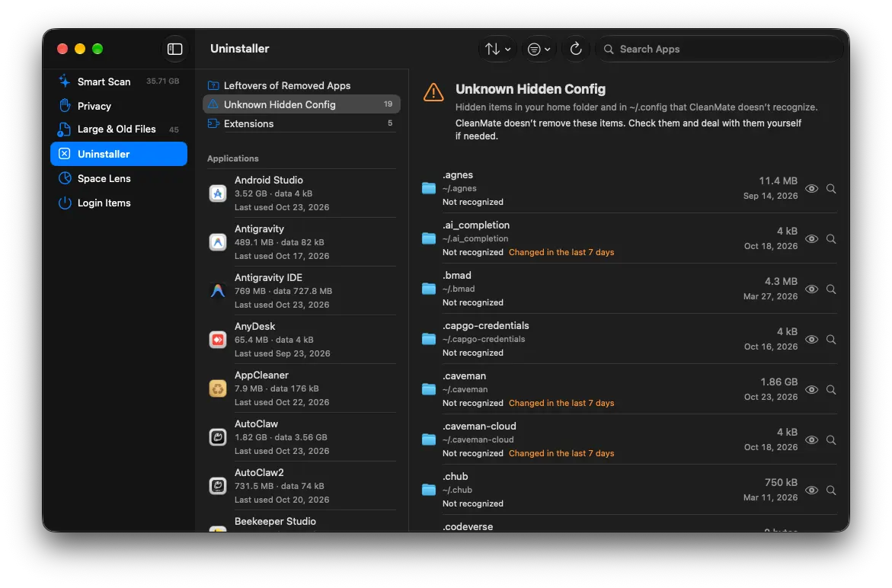Select Beekeeper Studio in app list
892x588 pixels.
coord(302,522)
